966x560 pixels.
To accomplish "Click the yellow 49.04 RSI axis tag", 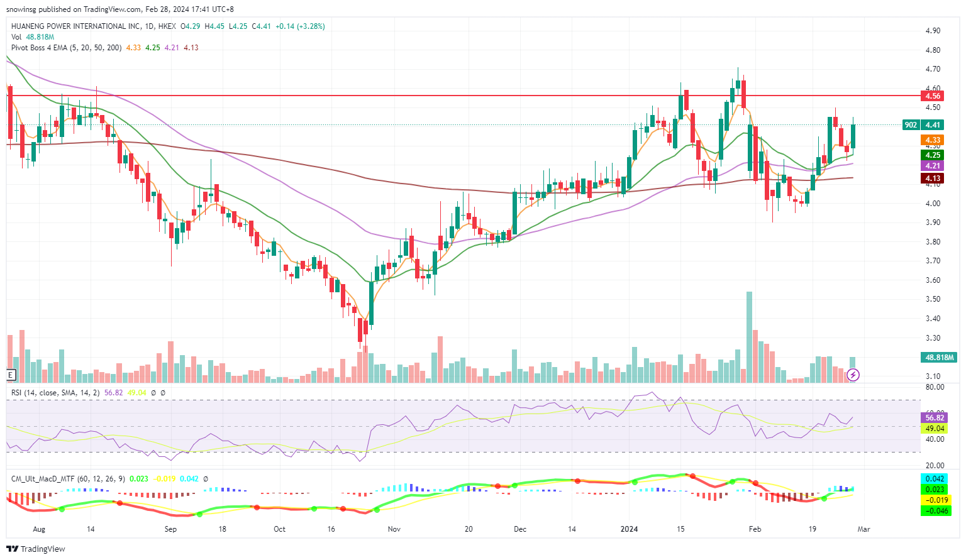I will pyautogui.click(x=935, y=429).
